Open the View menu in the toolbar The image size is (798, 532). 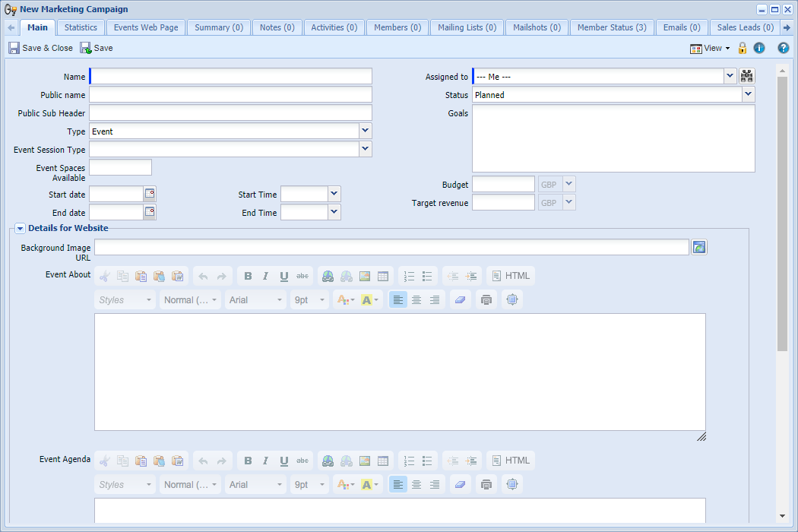click(710, 48)
